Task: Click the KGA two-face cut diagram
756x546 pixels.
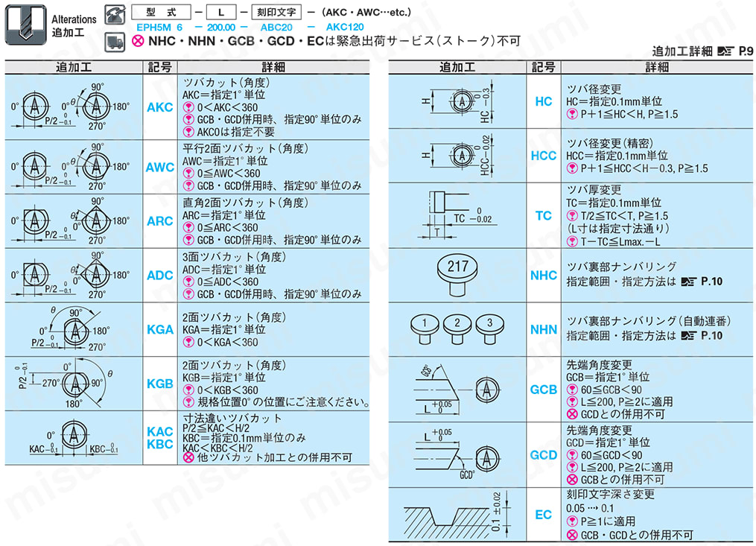Action: 70,329
